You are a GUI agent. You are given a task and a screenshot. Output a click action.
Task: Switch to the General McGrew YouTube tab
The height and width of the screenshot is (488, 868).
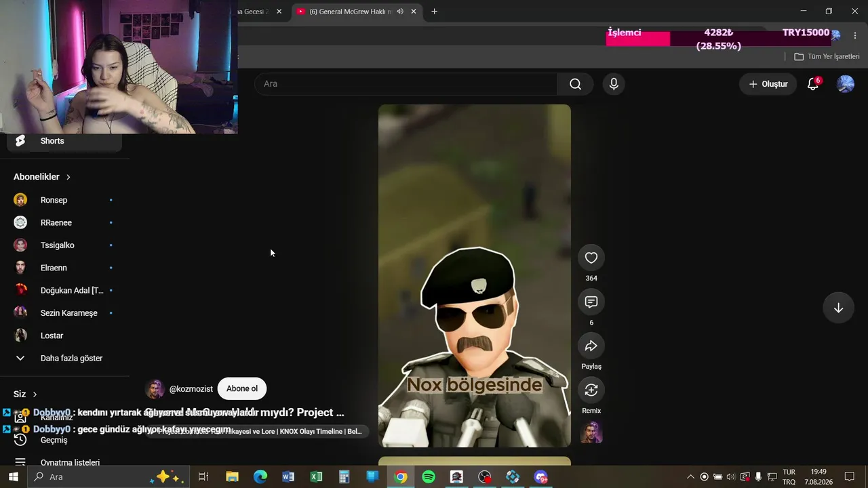point(350,12)
